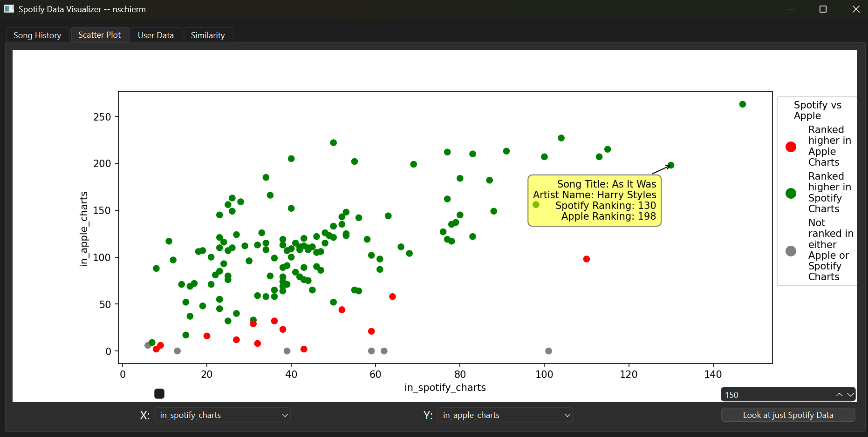
Task: Click the Spotify Data Visualizer window icon
Action: (9, 9)
